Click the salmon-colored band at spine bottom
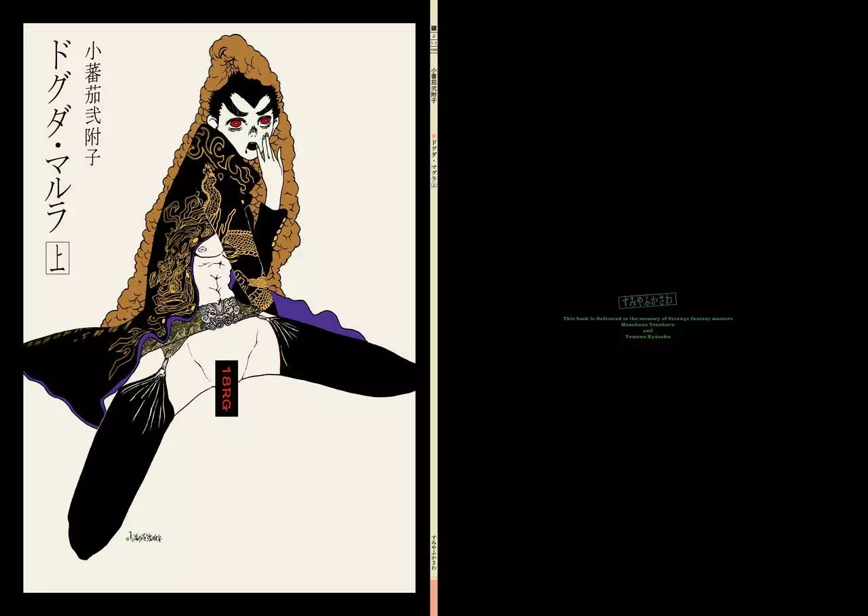The width and height of the screenshot is (868, 616). tap(434, 597)
